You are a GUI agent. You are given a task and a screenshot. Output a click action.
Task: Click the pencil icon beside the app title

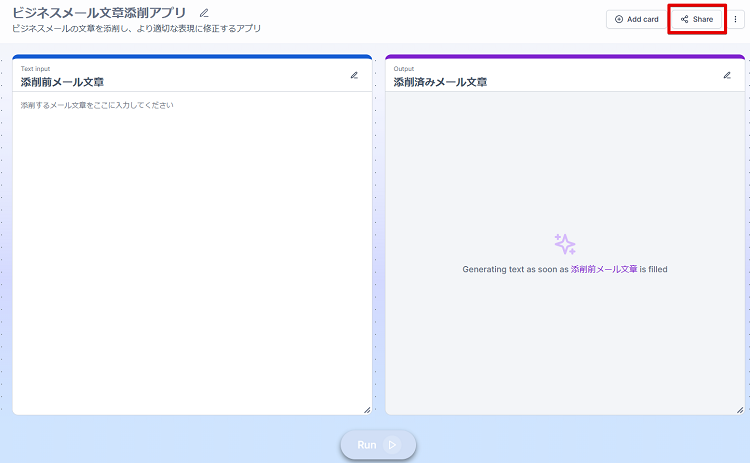(x=204, y=13)
